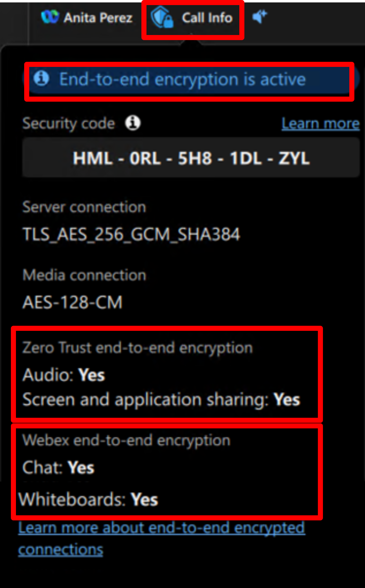The image size is (365, 588).
Task: Click the AES-128-CM media connection value
Action: click(73, 302)
